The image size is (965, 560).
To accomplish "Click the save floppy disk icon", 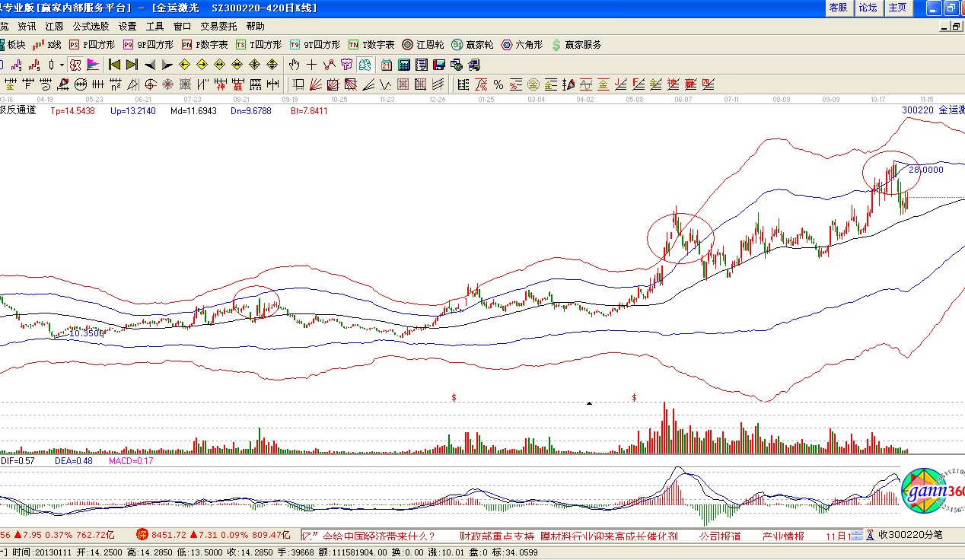I will click(x=438, y=65).
